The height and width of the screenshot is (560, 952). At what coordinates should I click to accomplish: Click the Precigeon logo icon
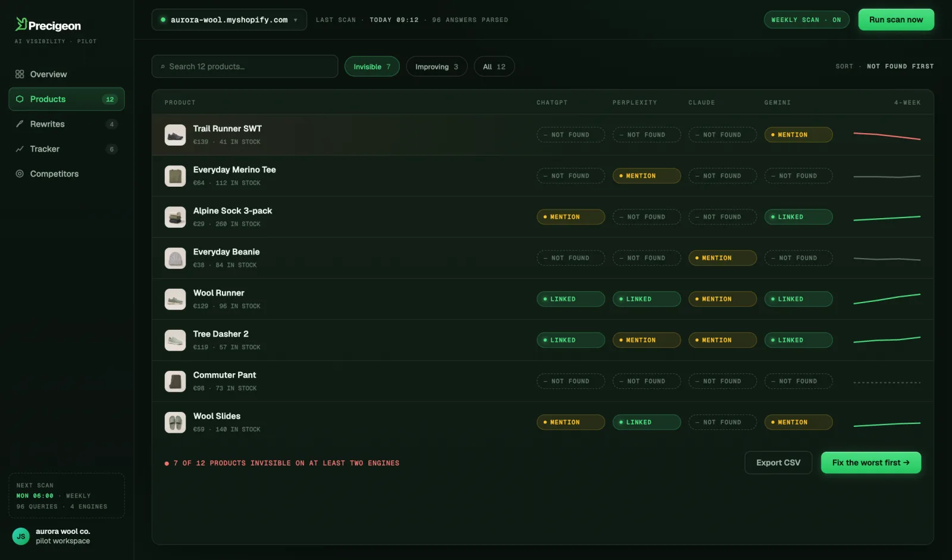pos(21,24)
